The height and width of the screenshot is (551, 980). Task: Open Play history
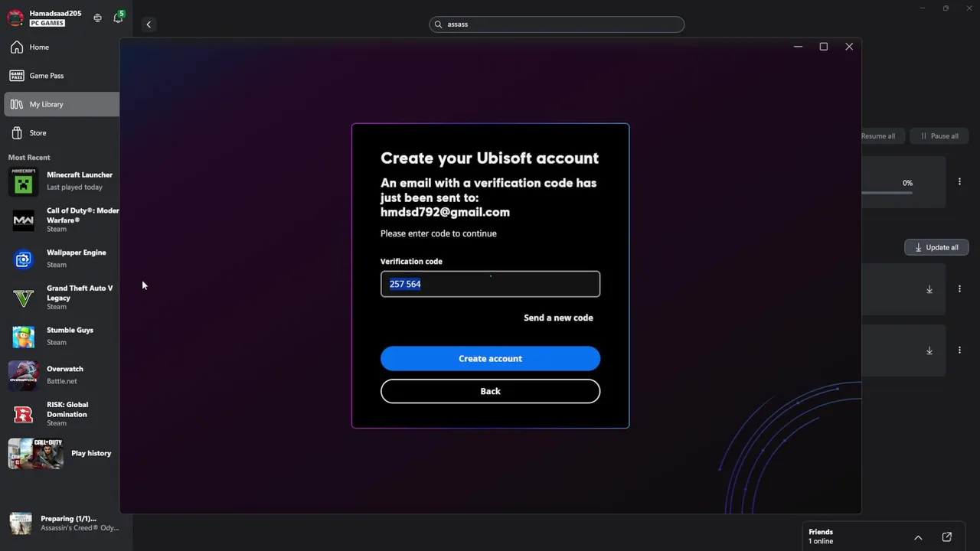61,453
